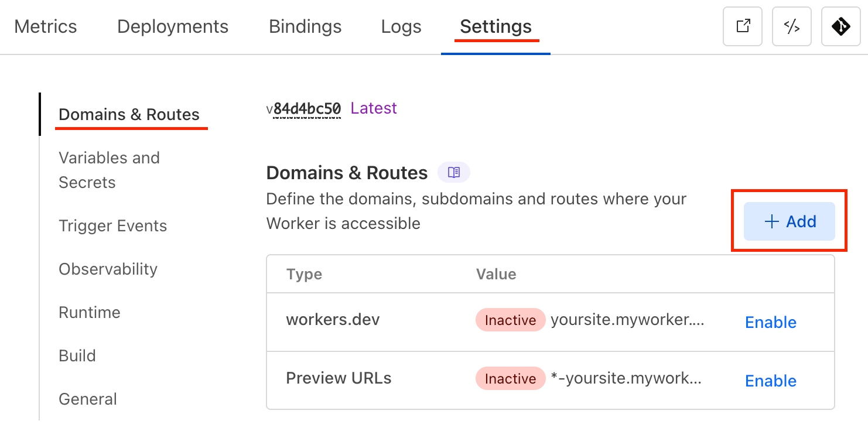Open Trigger Events settings section
Screen dimensions: 868x431
pyautogui.click(x=113, y=225)
